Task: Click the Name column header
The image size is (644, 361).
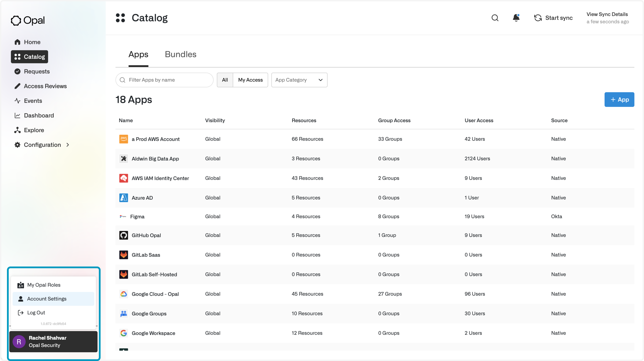Action: point(126,120)
